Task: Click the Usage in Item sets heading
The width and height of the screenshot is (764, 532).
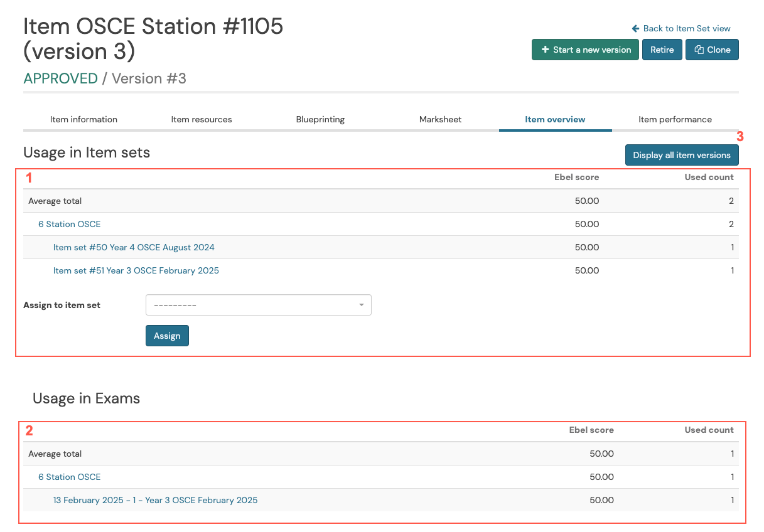Action: click(x=87, y=152)
